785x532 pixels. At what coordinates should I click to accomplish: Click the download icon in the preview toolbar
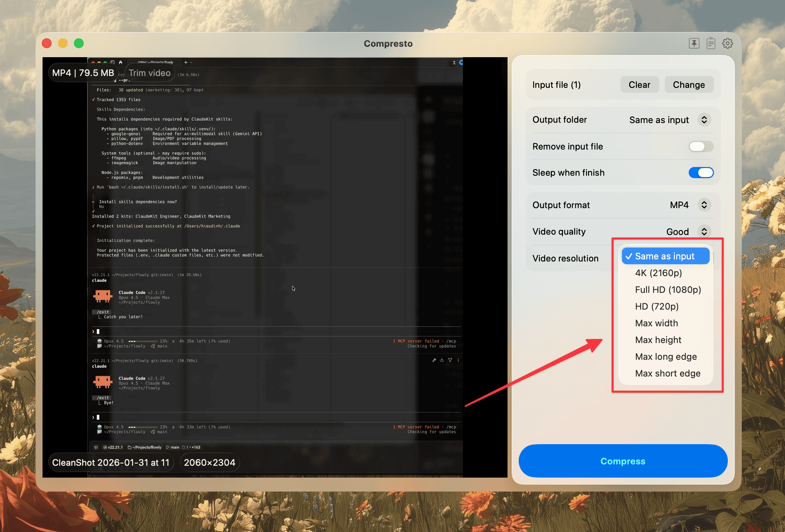click(442, 360)
